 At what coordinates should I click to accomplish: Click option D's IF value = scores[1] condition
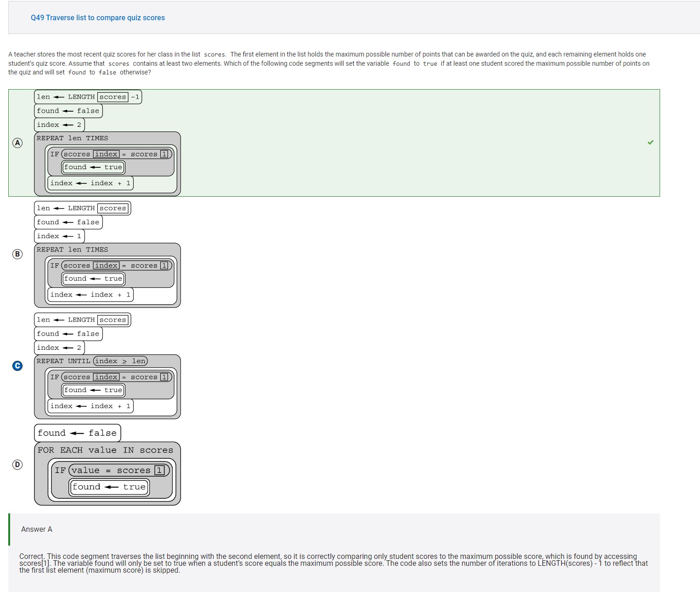pyautogui.click(x=112, y=470)
